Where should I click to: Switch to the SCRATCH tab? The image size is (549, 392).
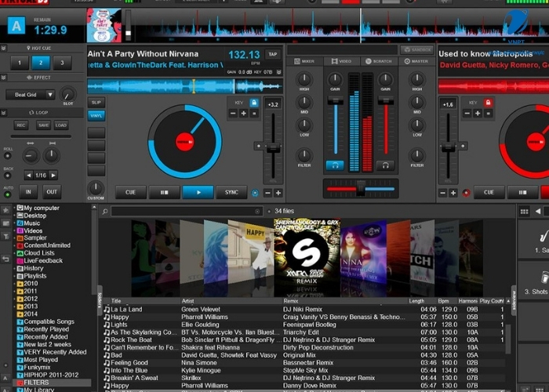(379, 61)
